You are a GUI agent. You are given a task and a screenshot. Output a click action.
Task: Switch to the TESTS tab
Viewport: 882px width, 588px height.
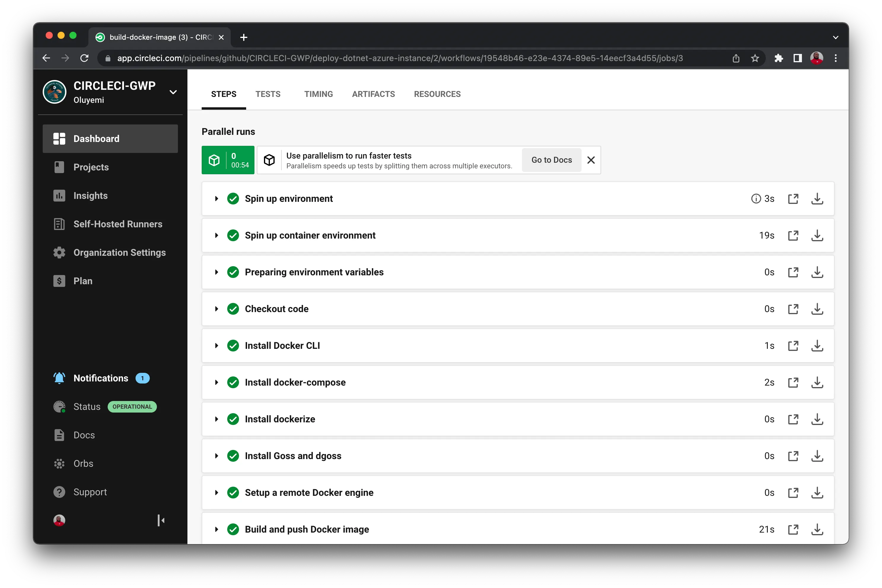tap(268, 94)
